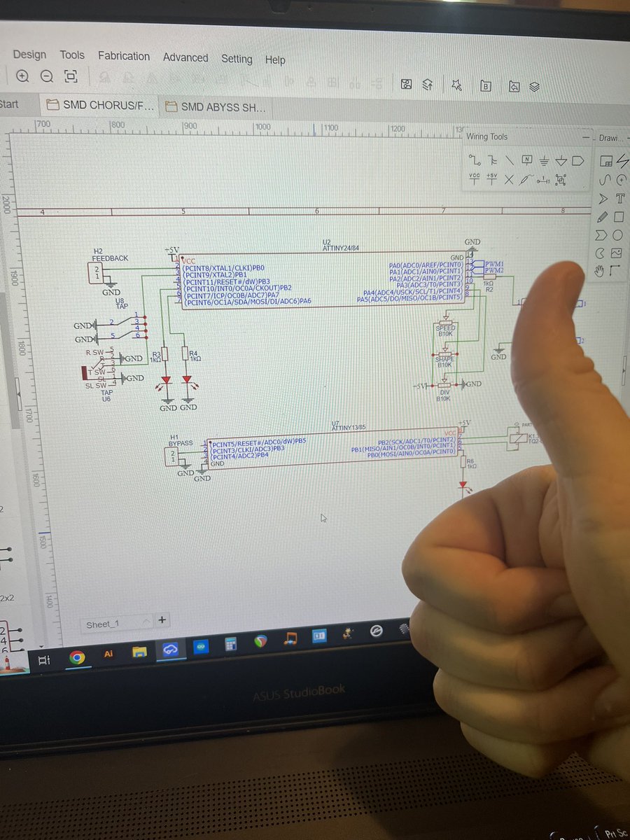
Task: Select the Wire tool in Wiring Tools
Action: tap(475, 160)
